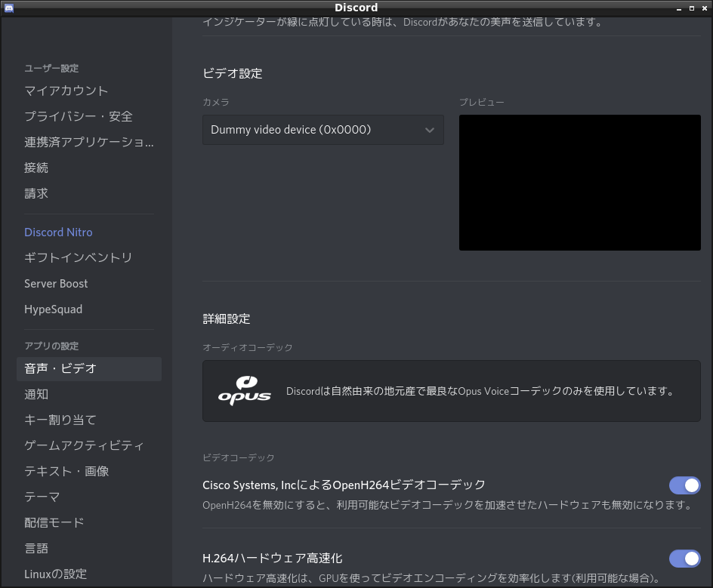Click アプリの設定 sidebar header
This screenshot has height=588, width=713.
tap(51, 346)
